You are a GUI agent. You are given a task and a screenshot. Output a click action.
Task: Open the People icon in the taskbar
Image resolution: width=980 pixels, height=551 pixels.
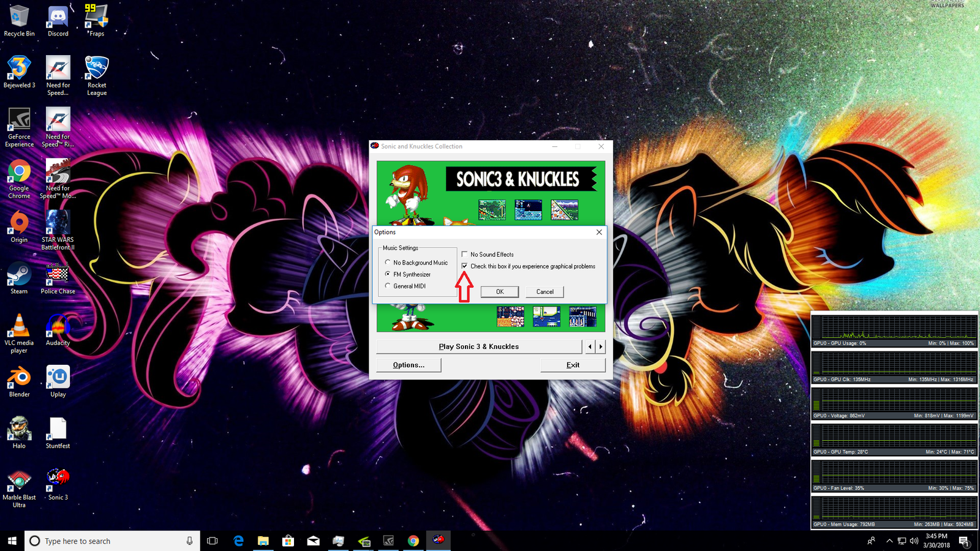coord(871,541)
